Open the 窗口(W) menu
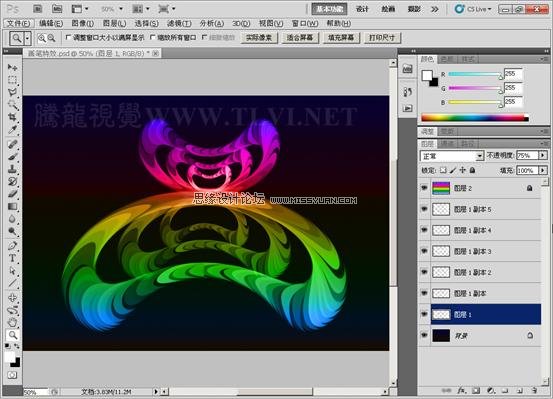The height and width of the screenshot is (399, 553). point(305,24)
